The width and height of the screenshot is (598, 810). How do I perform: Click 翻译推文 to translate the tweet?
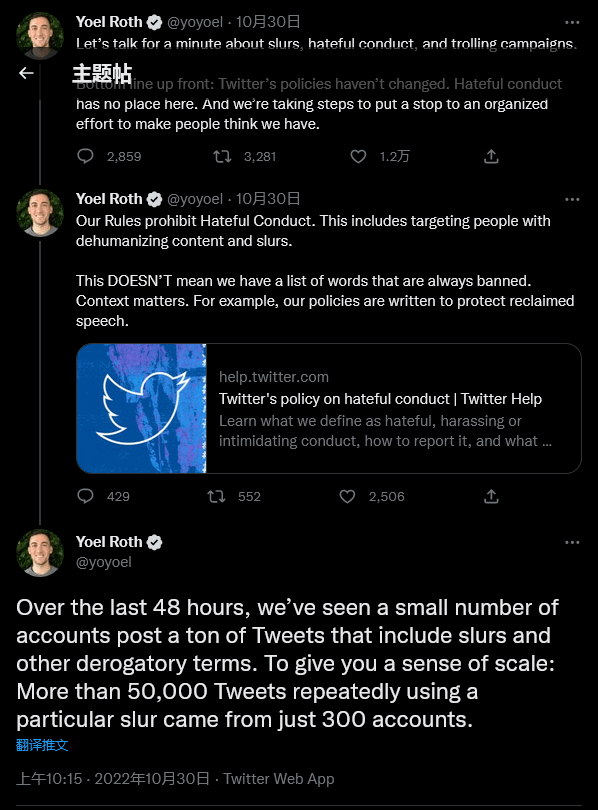coord(42,745)
